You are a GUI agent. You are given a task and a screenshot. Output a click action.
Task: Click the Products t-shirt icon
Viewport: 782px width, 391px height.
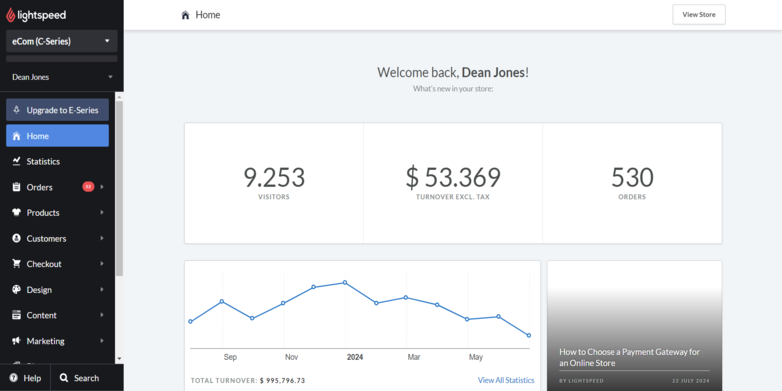tap(16, 212)
